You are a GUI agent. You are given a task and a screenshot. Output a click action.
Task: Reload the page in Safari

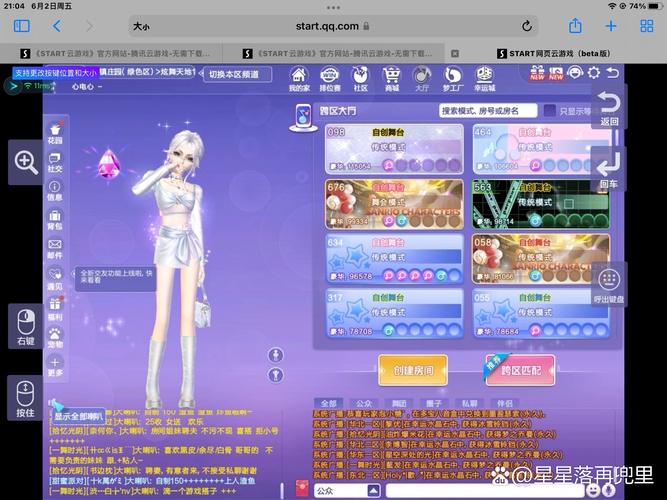527,26
